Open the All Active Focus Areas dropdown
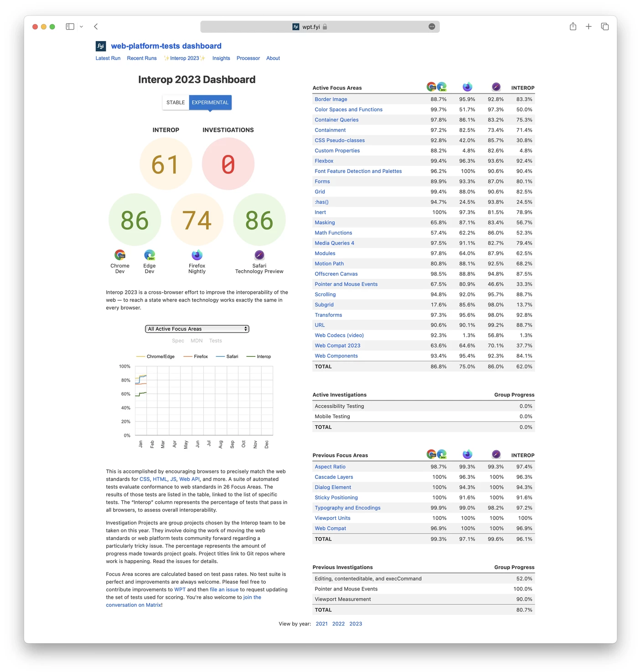The height and width of the screenshot is (672, 641). [197, 329]
